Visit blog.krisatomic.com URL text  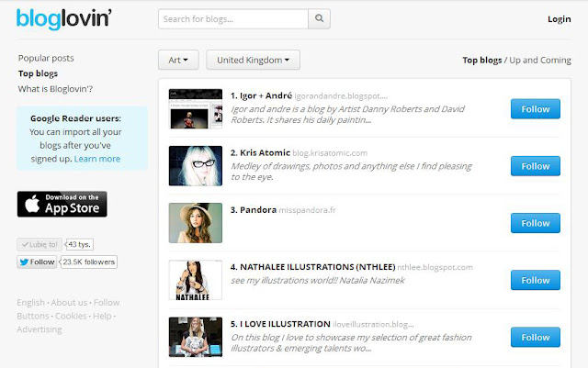pyautogui.click(x=330, y=153)
